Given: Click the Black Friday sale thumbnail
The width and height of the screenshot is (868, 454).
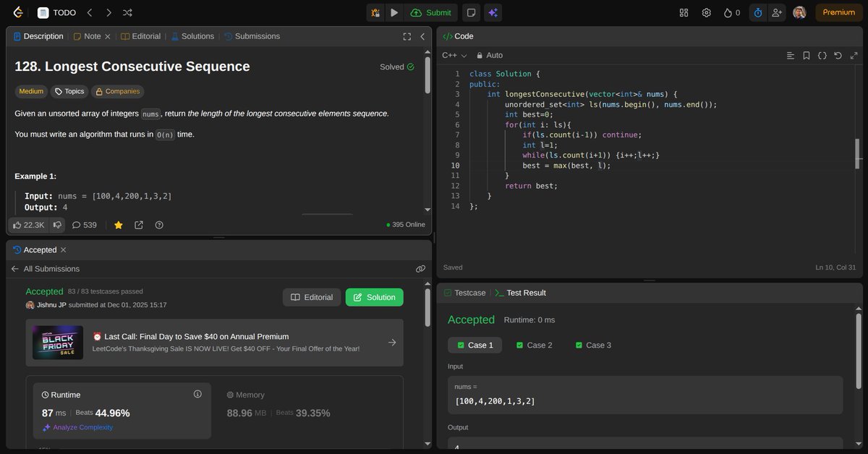Looking at the screenshot, I should coord(58,342).
